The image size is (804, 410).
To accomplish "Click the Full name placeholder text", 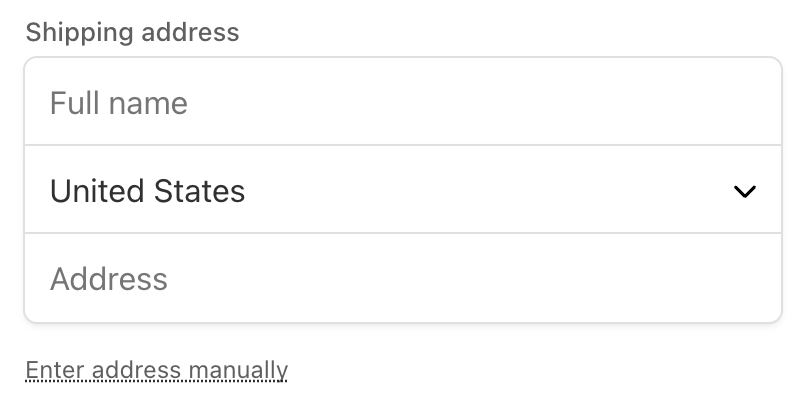I will pos(118,103).
